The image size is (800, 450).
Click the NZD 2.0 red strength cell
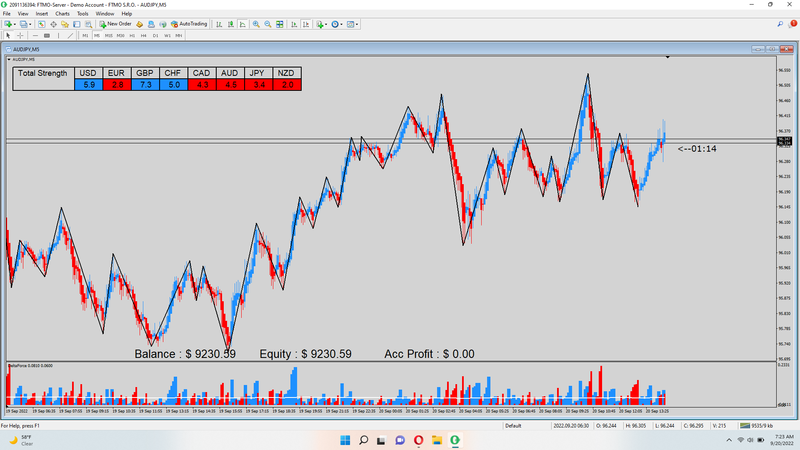tap(287, 85)
